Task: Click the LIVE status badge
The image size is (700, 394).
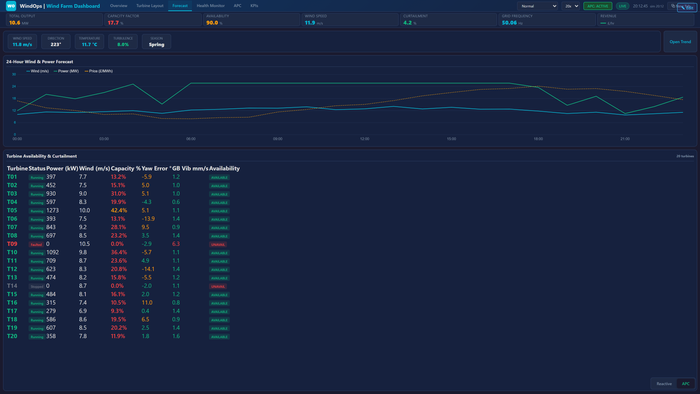Action: pyautogui.click(x=622, y=6)
